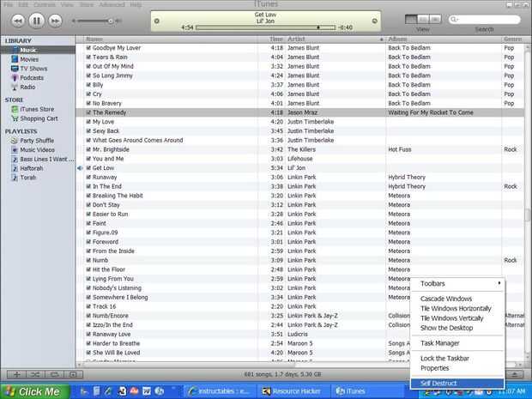532x399 pixels.
Task: Select Show the Desktop menu entry
Action: pyautogui.click(x=457, y=328)
